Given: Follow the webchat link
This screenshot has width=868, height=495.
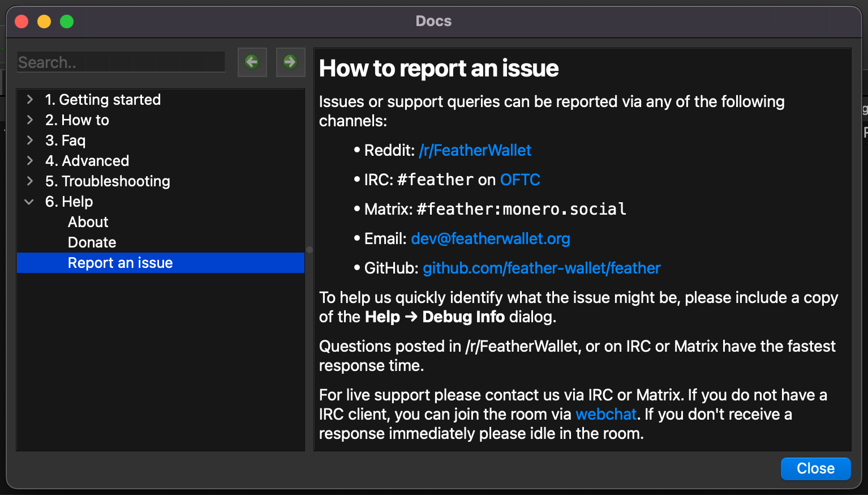Looking at the screenshot, I should point(605,414).
